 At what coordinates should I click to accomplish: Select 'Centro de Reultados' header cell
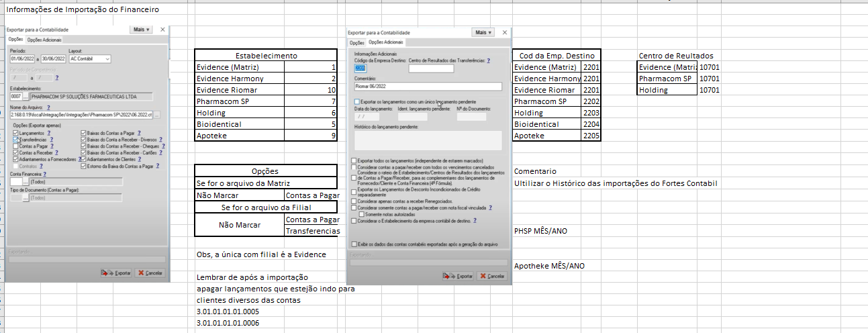click(x=677, y=56)
